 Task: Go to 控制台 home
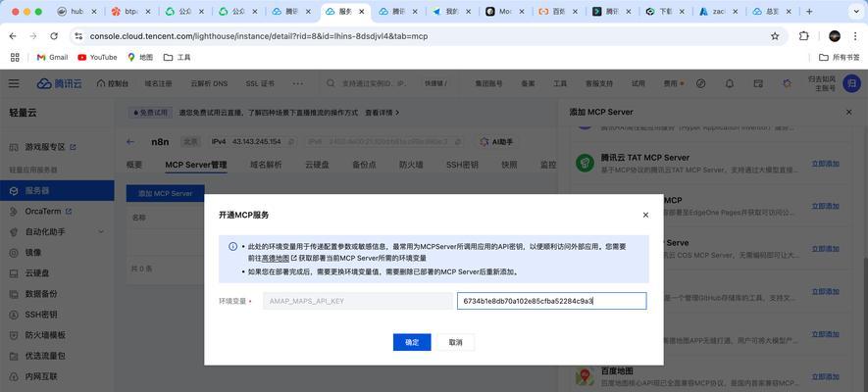pos(113,83)
